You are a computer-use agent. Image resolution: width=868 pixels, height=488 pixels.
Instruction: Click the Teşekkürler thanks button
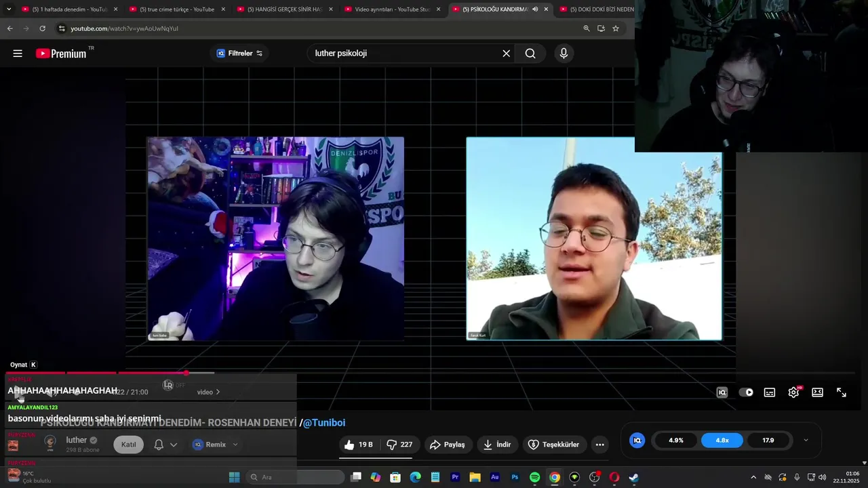pos(554,445)
